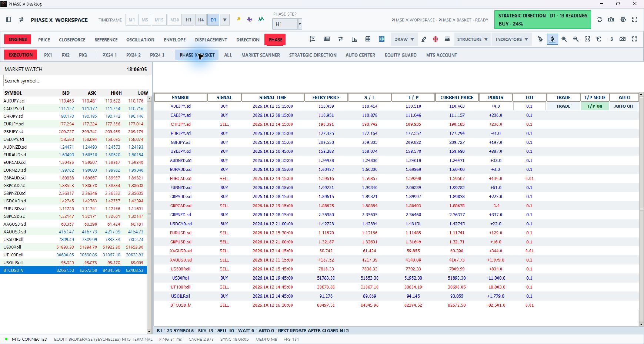Screen dimensions: 644x344
Task: Click the Search symbol input field
Action: click(x=76, y=81)
